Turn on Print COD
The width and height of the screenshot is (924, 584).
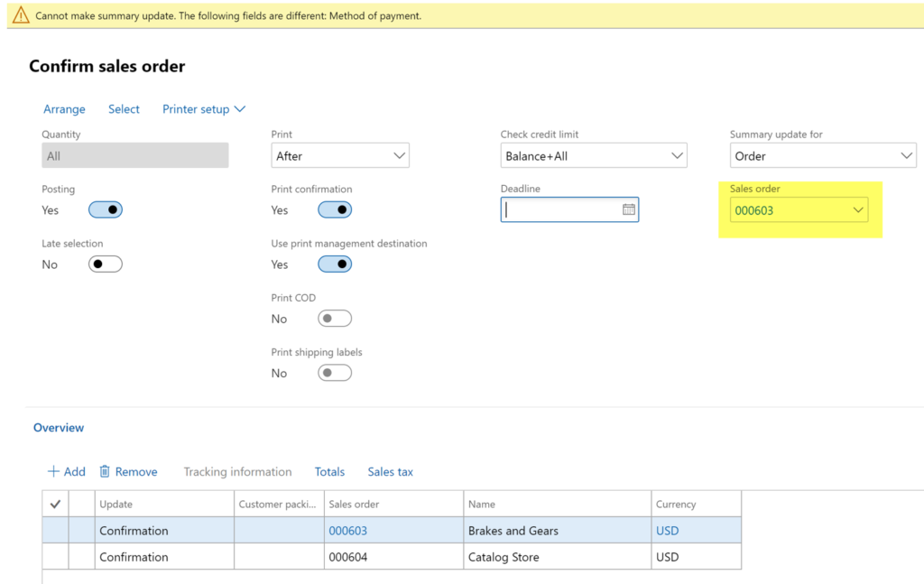(x=334, y=318)
